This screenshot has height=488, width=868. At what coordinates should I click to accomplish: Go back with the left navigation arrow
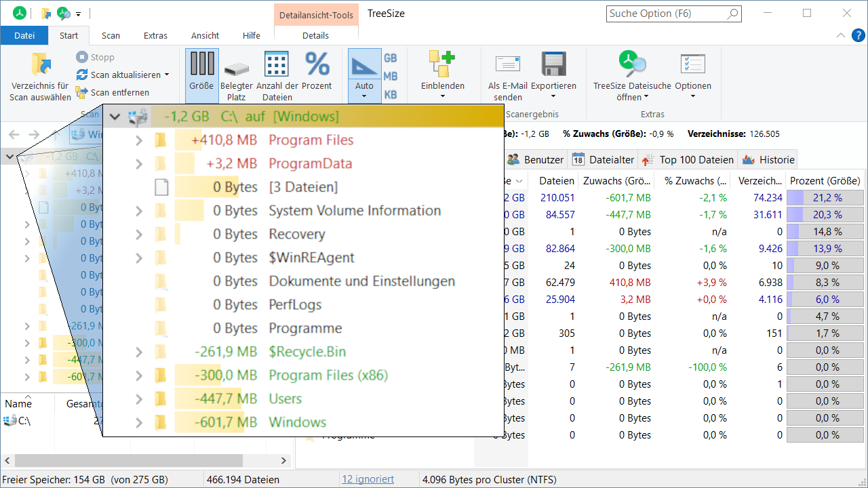point(14,134)
